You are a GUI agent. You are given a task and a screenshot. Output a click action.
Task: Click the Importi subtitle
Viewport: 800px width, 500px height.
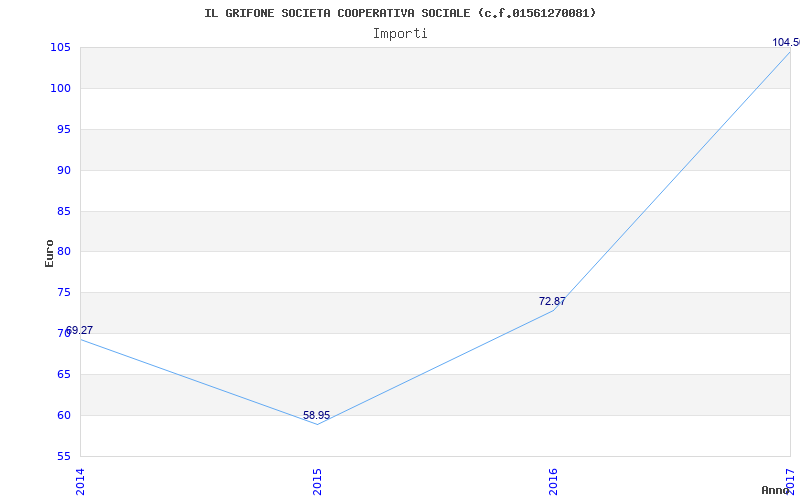[x=400, y=34]
